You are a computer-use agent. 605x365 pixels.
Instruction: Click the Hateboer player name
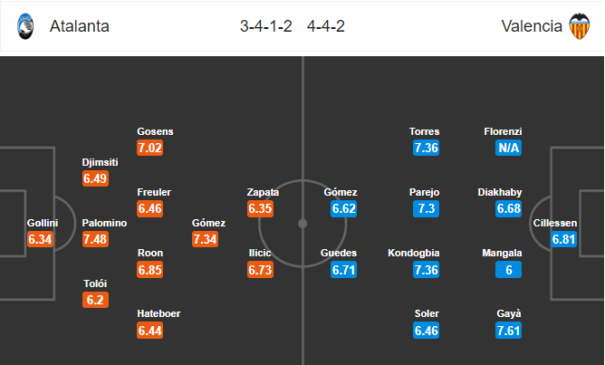[159, 313]
